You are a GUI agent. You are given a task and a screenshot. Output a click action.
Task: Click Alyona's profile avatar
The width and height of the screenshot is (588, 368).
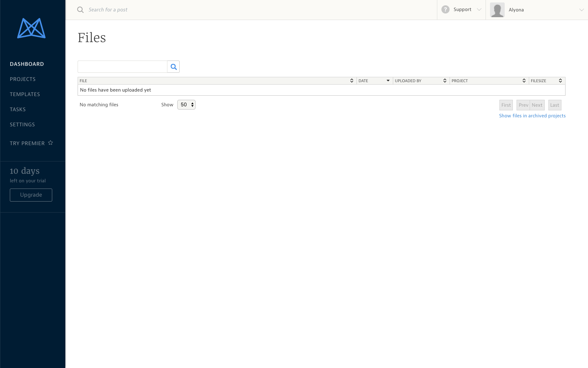(497, 10)
